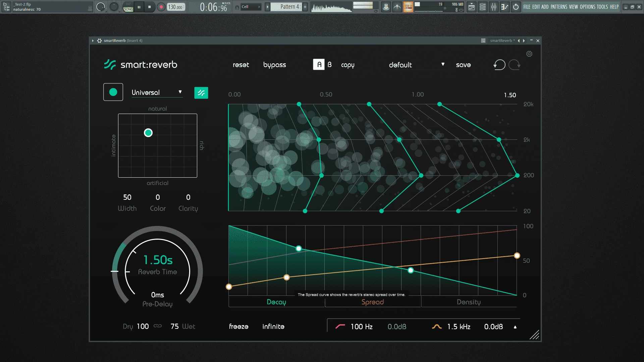Click the reset button
This screenshot has height=362, width=644.
(x=241, y=65)
